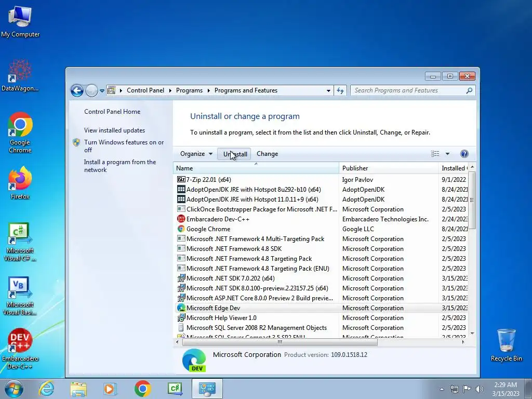Viewport: 532px width, 399px height.
Task: Select Microsoft Visual C# desktop shortcut
Action: coord(20,242)
